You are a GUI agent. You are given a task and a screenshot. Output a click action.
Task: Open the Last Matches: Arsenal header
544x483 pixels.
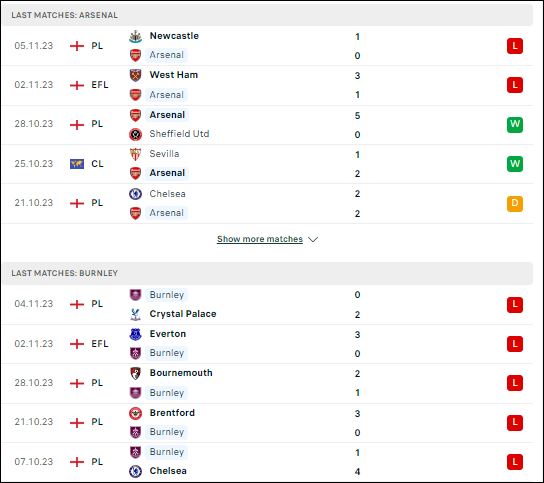pos(267,15)
